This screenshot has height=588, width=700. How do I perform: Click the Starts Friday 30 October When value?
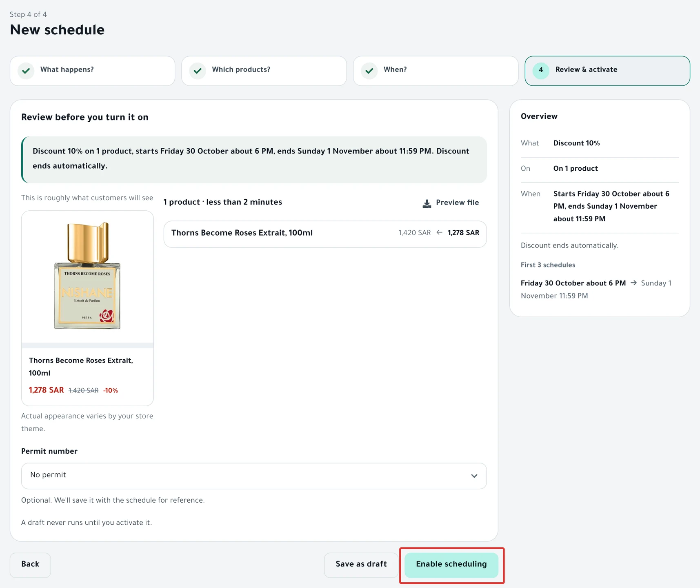coord(611,206)
